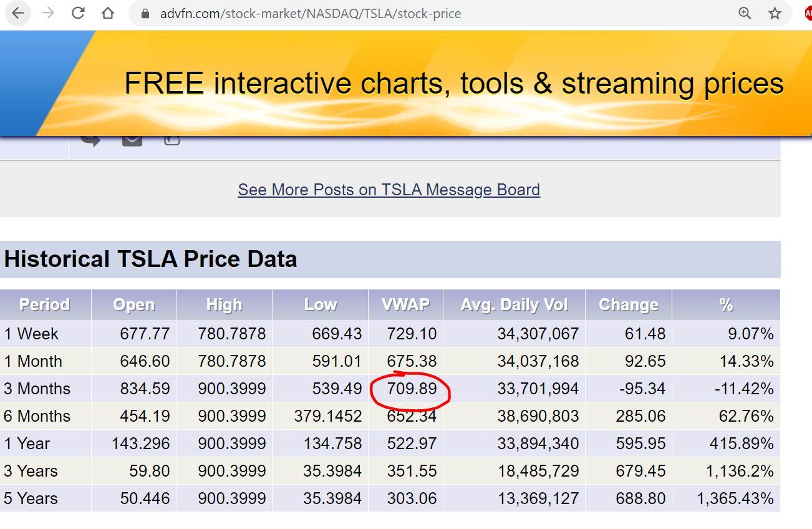This screenshot has width=812, height=529.
Task: Click the Open column header
Action: [x=133, y=305]
